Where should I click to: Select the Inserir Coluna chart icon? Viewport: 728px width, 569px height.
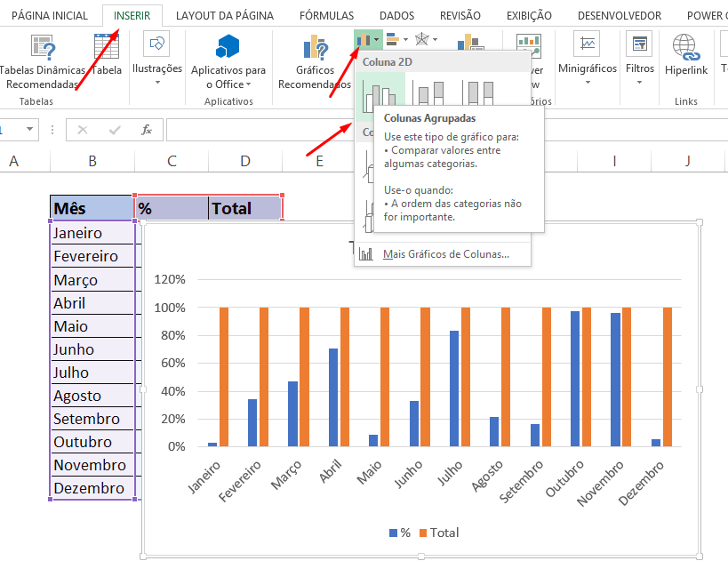coord(363,40)
